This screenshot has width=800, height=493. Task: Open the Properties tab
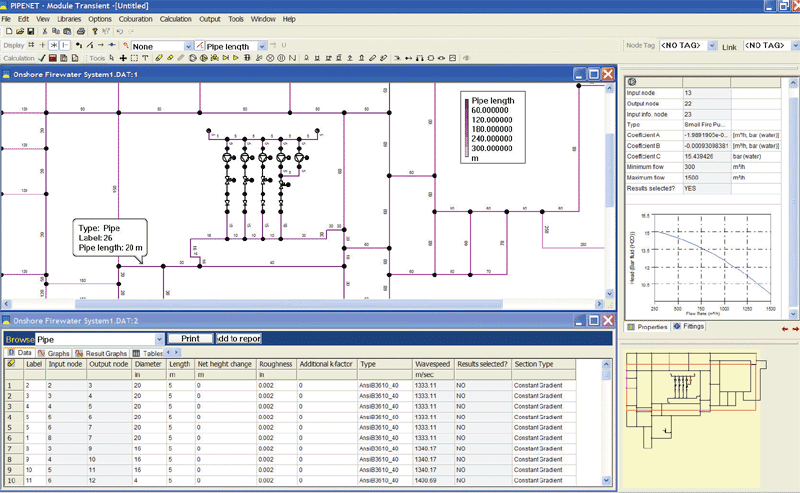click(647, 327)
